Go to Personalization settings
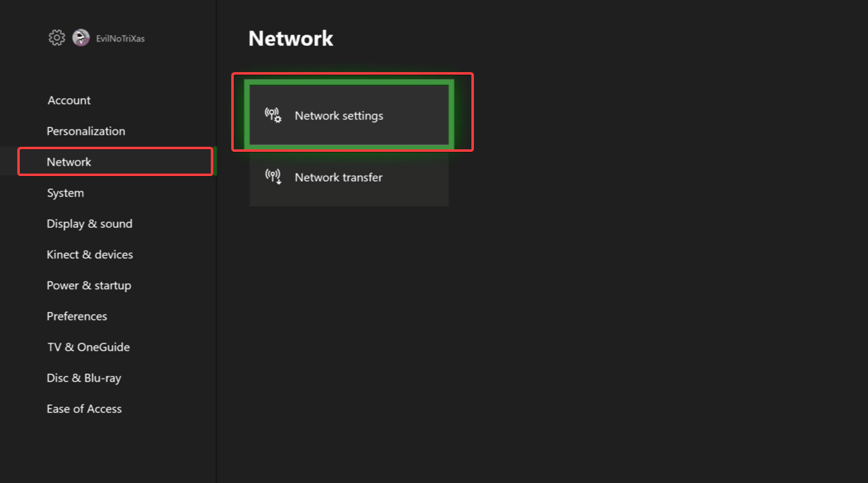The width and height of the screenshot is (868, 483). pyautogui.click(x=86, y=131)
